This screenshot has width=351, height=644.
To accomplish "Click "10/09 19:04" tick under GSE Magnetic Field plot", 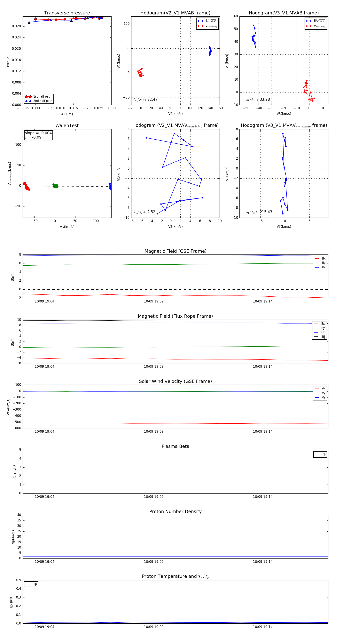I will 44,302.
